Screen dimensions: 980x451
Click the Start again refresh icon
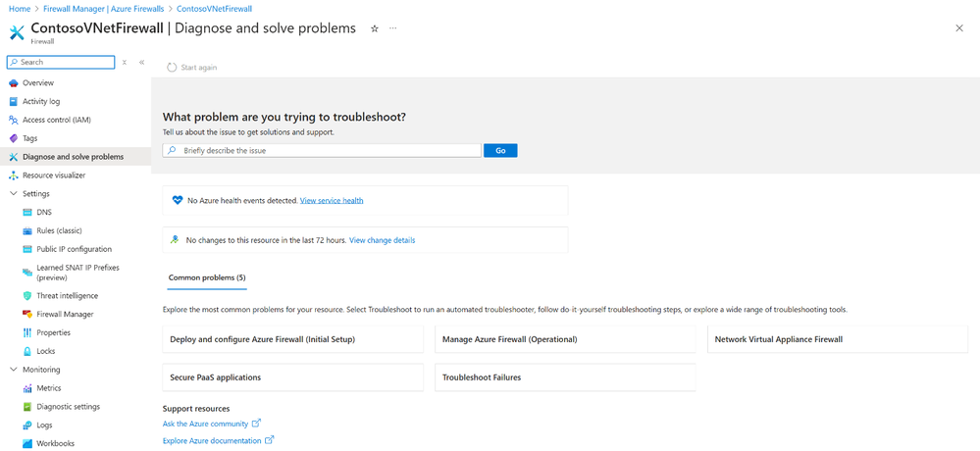pyautogui.click(x=172, y=68)
